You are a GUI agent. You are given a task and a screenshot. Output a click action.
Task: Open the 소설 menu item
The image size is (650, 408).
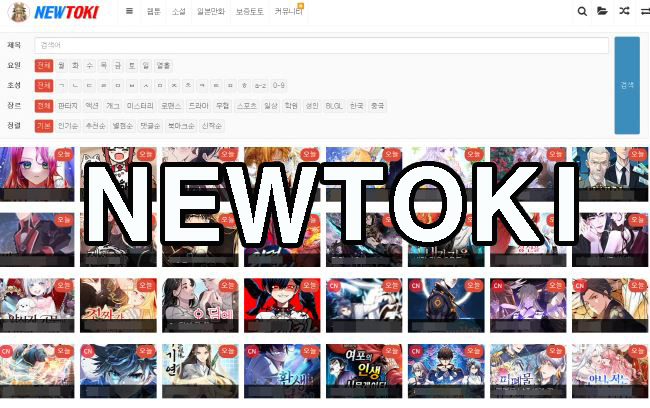coord(179,12)
